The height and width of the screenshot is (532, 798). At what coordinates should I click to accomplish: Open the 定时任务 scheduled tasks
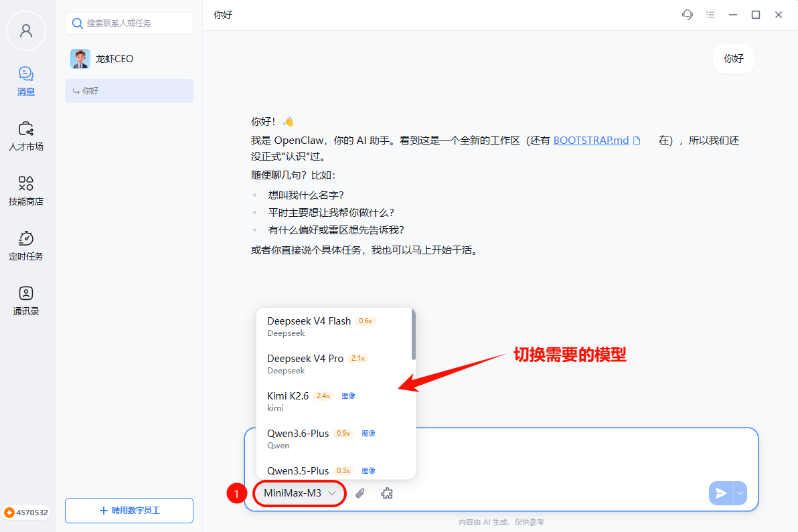click(26, 246)
